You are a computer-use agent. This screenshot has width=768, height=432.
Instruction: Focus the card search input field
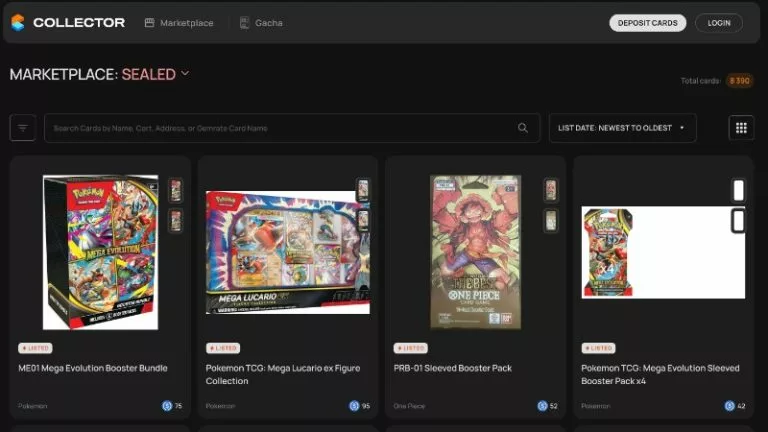click(x=292, y=128)
